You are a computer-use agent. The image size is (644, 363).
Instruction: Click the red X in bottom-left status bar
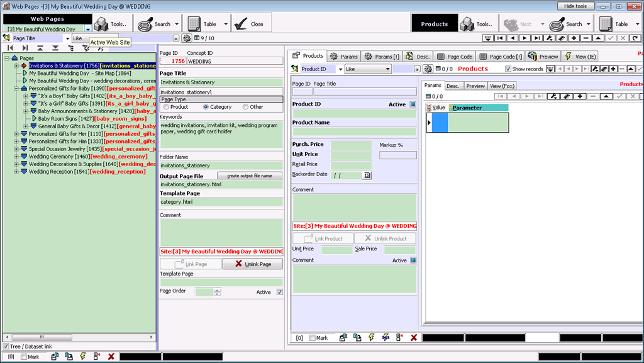click(x=111, y=357)
